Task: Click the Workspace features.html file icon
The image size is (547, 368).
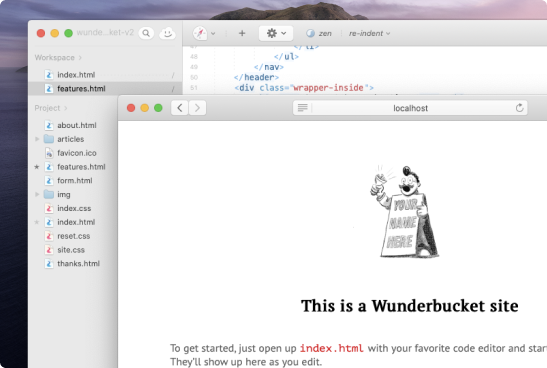Action: 49,89
